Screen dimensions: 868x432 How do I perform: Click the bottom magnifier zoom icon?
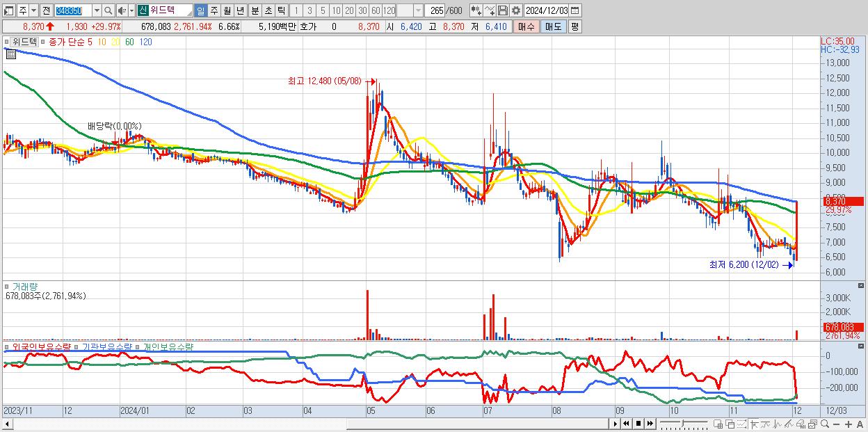point(825,424)
